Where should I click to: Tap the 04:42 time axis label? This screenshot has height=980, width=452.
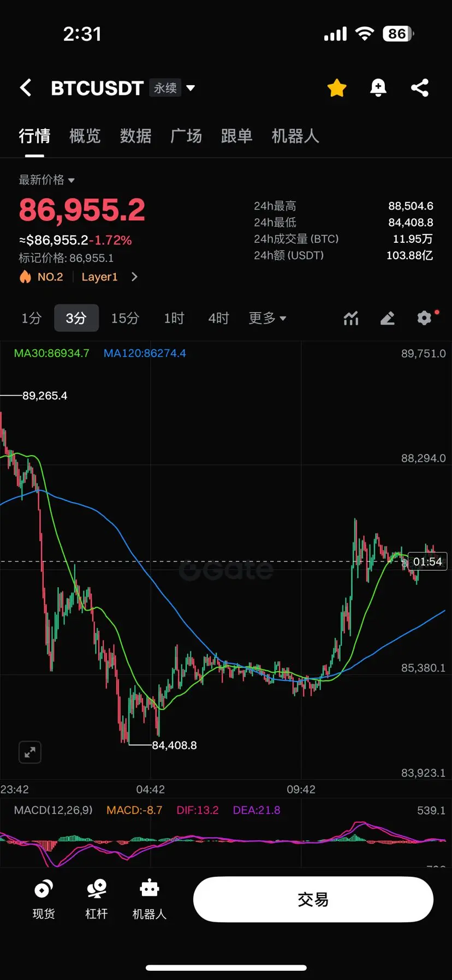(150, 790)
